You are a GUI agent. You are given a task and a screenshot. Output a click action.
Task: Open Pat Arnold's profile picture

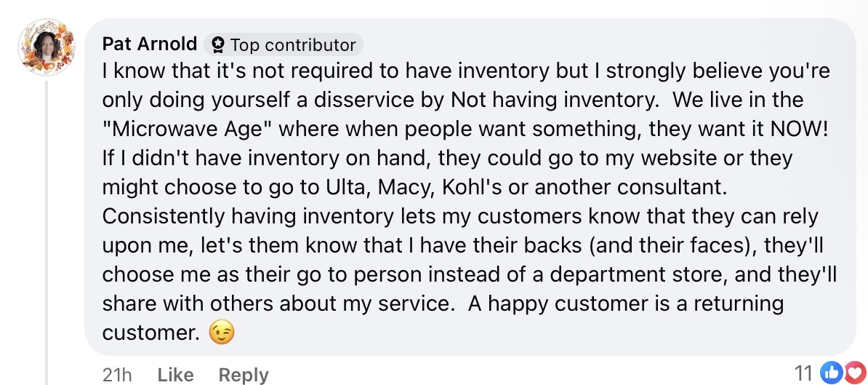(x=49, y=46)
